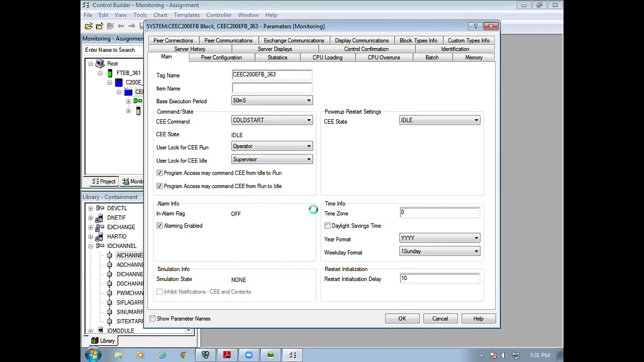Enable the Daylight Savings Time checkbox
Image resolution: width=644 pixels, height=362 pixels.
click(328, 226)
